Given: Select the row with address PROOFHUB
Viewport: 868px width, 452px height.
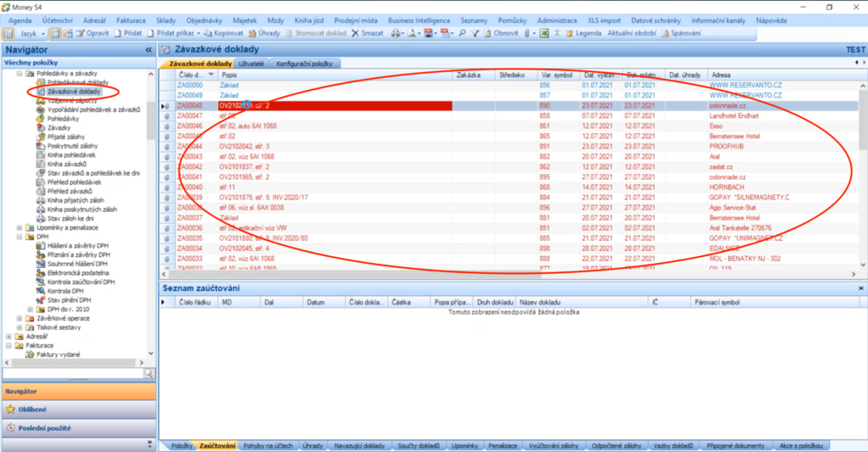Looking at the screenshot, I should tap(509, 146).
